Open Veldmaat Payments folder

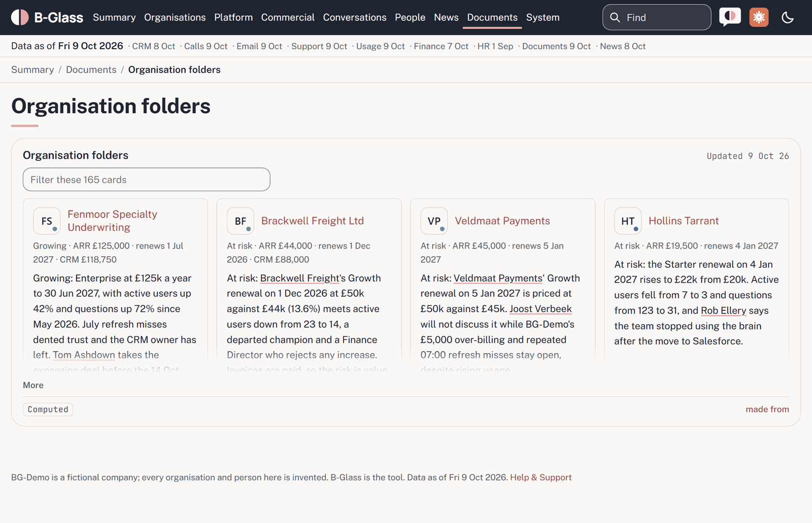(x=502, y=221)
